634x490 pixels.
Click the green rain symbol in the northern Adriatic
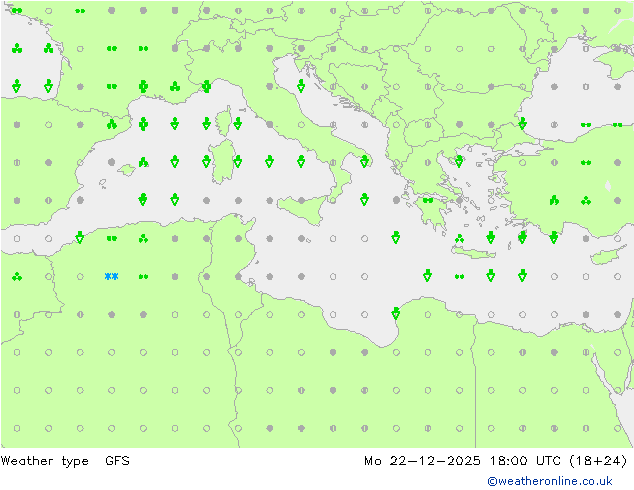pyautogui.click(x=301, y=86)
